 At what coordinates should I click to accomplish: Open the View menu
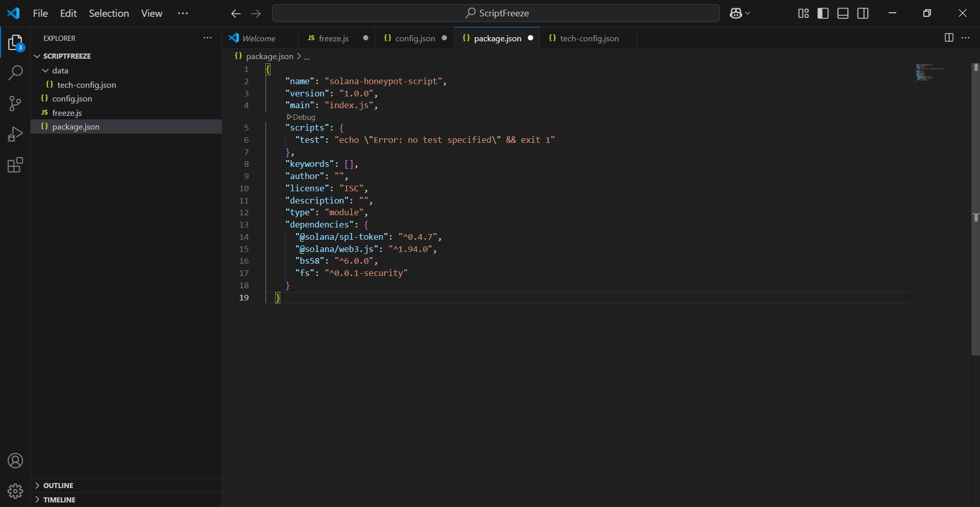click(x=152, y=13)
